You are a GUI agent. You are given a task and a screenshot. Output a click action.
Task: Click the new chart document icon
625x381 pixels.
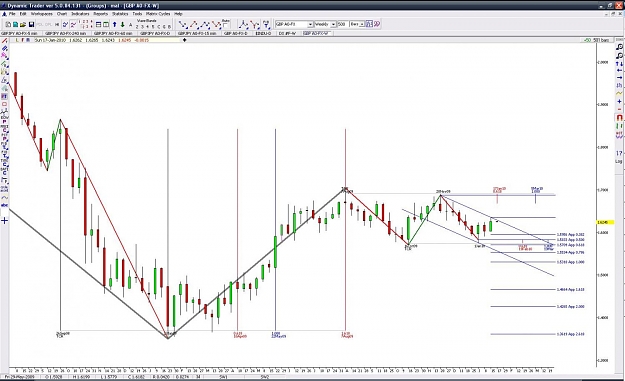(8, 24)
